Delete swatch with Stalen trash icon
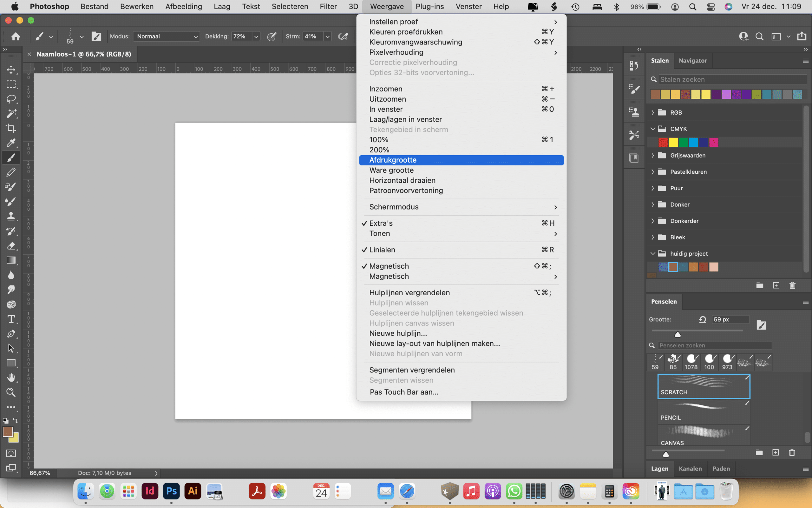The image size is (812, 508). tap(793, 285)
